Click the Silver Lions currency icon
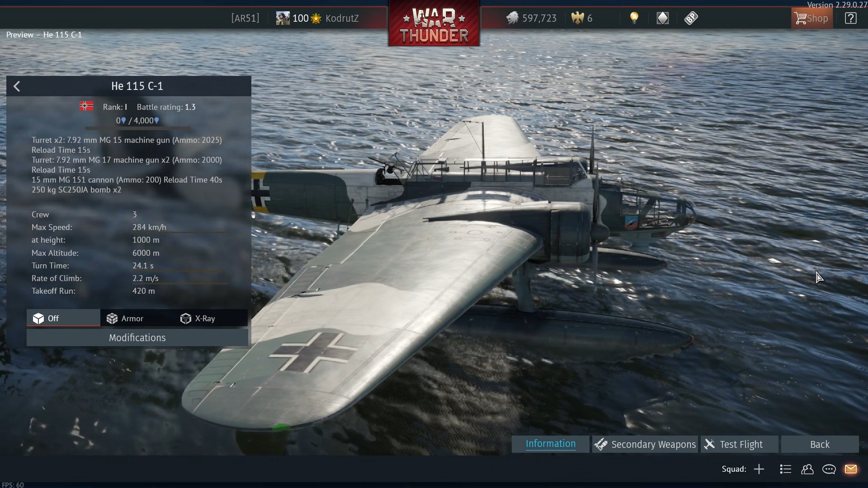The image size is (868, 488). [512, 18]
